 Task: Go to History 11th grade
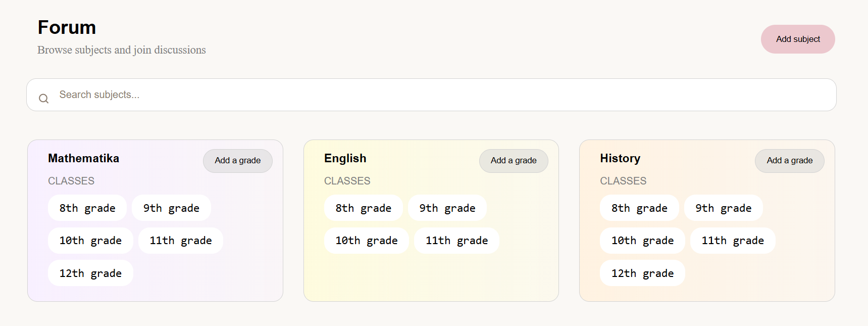733,241
